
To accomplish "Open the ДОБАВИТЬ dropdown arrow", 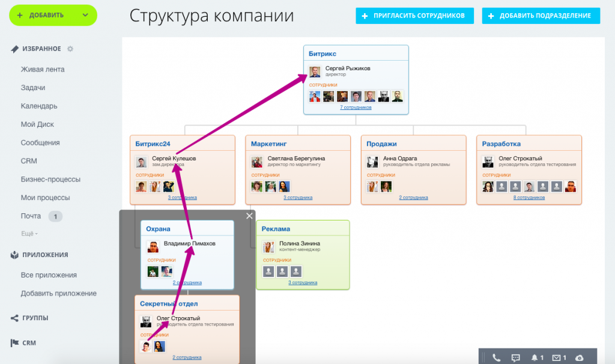I will 85,15.
